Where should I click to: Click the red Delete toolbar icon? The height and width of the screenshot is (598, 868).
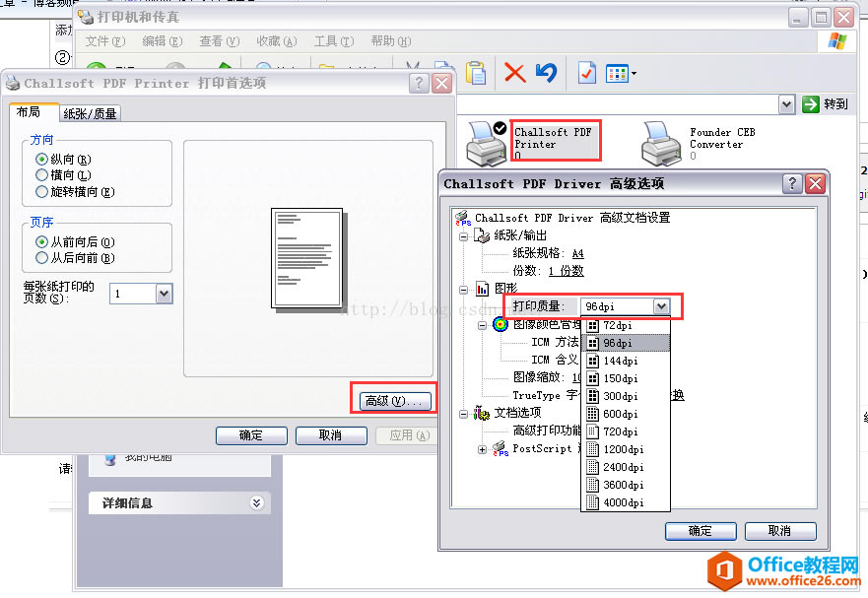(x=515, y=73)
